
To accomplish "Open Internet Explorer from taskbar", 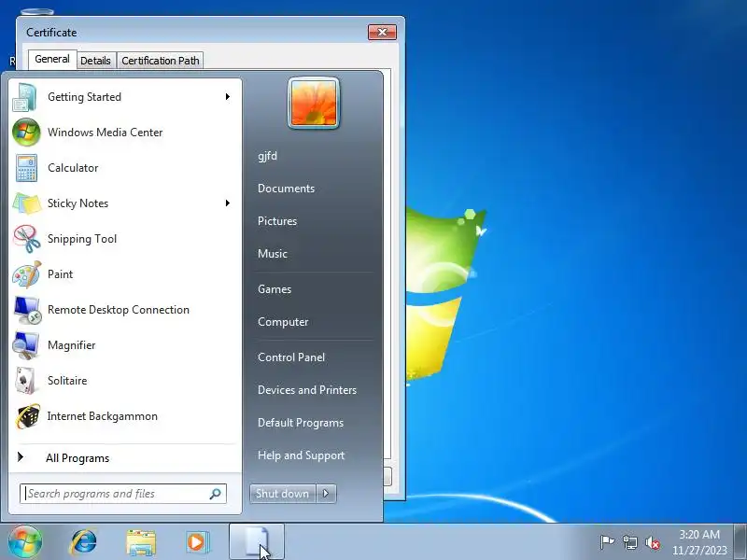I will 83,542.
